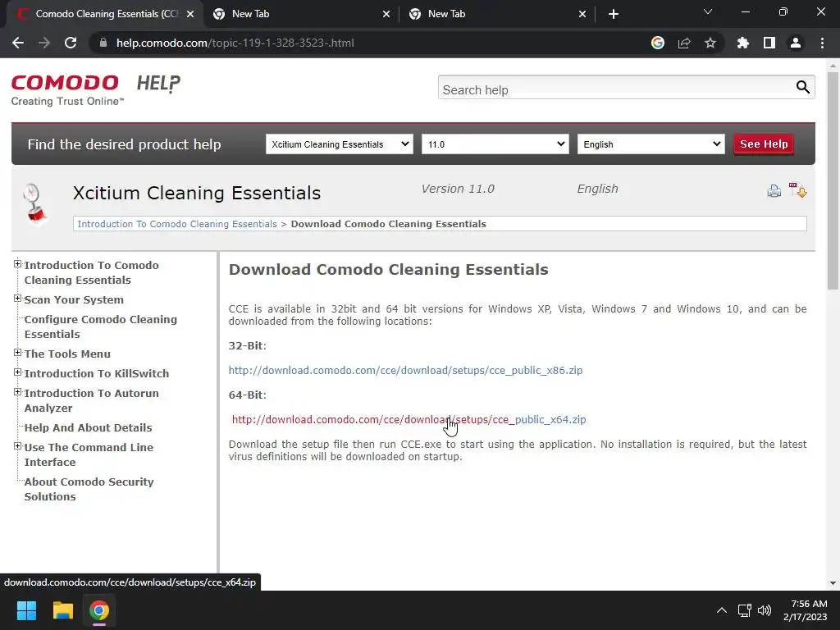Open a new browser tab with plus
Viewport: 840px width, 630px height.
(614, 14)
